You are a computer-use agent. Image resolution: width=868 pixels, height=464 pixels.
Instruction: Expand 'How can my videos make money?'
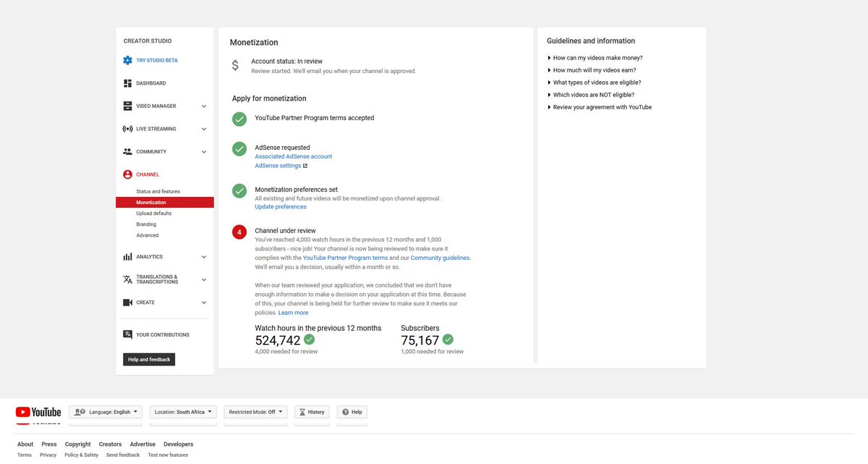[x=595, y=58]
